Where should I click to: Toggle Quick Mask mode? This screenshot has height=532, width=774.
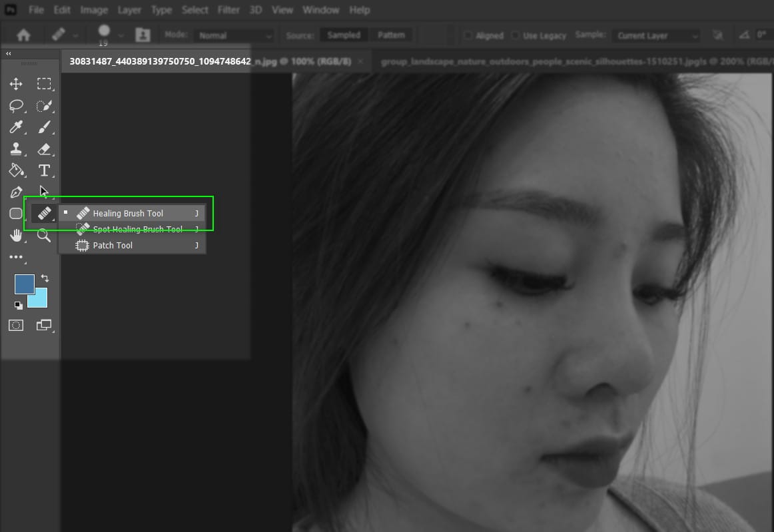[15, 325]
